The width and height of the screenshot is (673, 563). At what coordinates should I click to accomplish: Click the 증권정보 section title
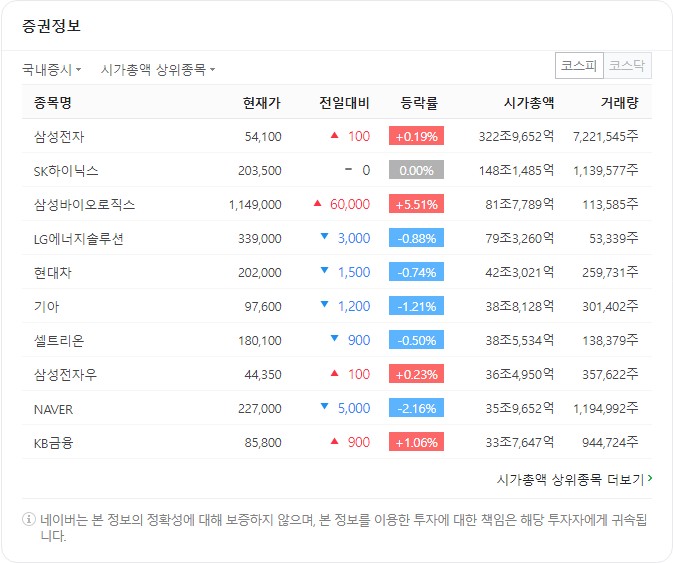(x=51, y=27)
